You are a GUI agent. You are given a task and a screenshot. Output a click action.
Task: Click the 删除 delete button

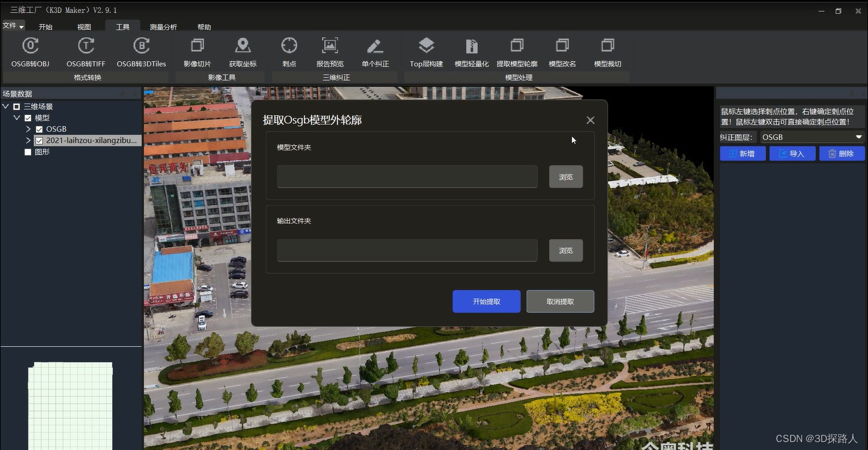842,154
